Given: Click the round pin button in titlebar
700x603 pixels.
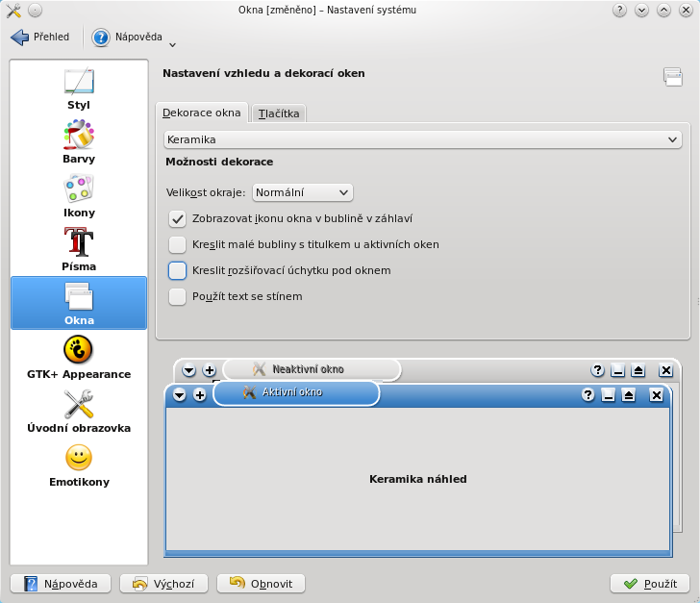Looking at the screenshot, I should click(x=35, y=10).
